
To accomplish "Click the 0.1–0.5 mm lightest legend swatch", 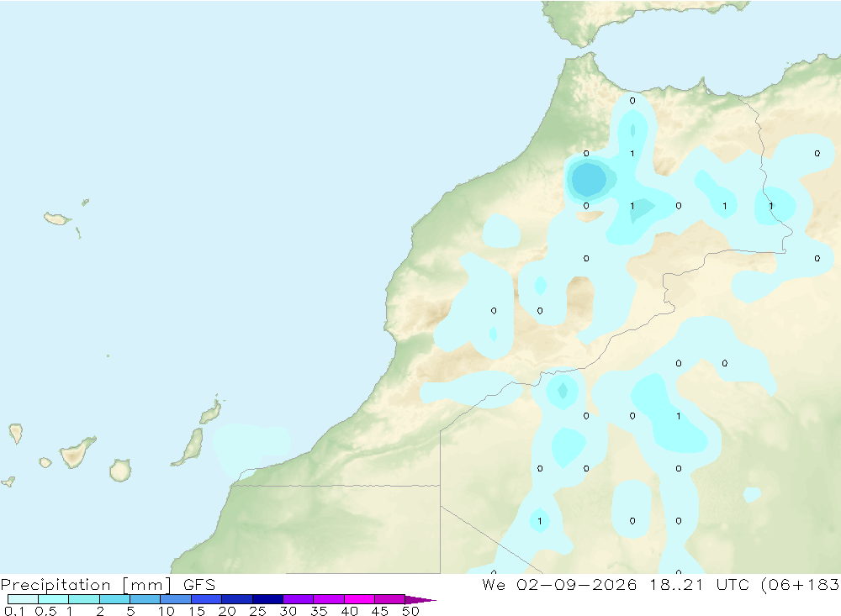I will pyautogui.click(x=23, y=599).
